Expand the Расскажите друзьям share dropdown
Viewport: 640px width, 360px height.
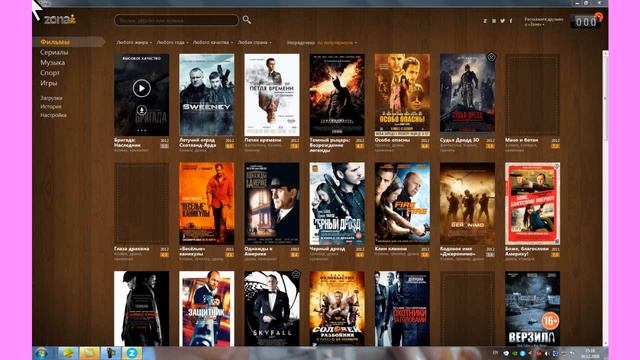544,22
